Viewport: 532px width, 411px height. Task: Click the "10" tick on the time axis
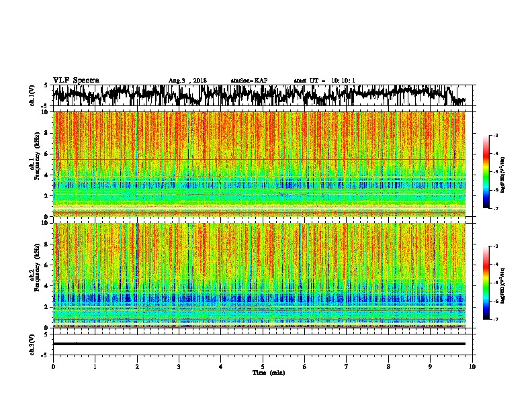[472, 367]
